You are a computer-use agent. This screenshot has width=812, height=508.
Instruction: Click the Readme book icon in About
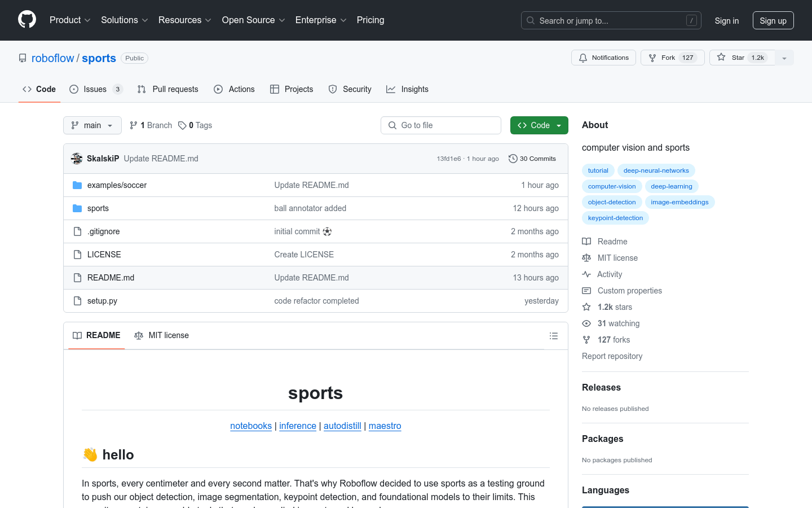coord(586,242)
